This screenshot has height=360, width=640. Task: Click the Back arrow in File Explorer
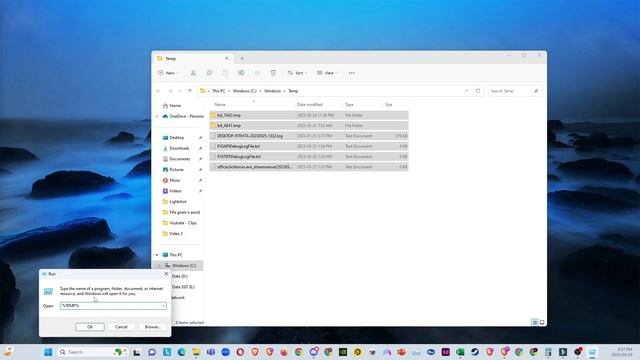tap(158, 91)
